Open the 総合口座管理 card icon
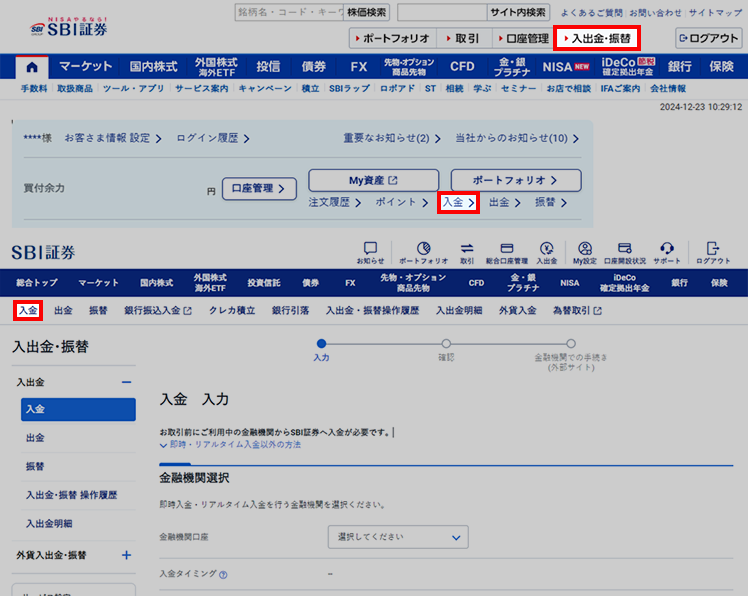Viewport: 748px width, 596px height. pos(507,252)
